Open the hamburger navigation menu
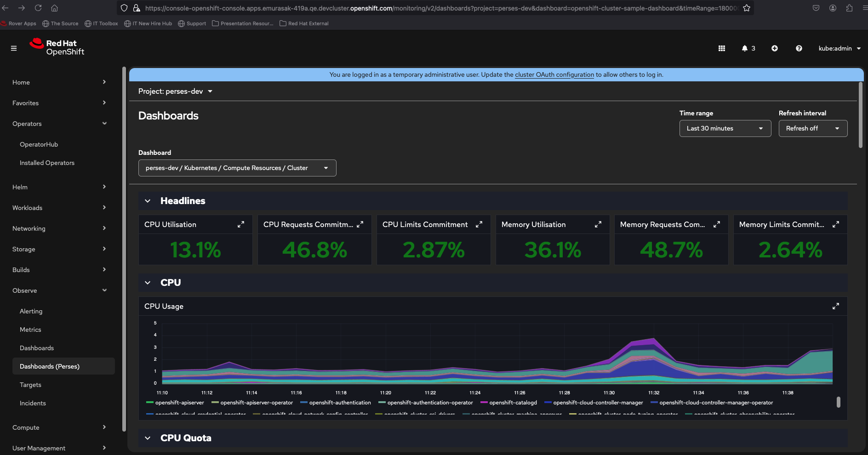Screen dimensions: 868x455 coord(14,48)
